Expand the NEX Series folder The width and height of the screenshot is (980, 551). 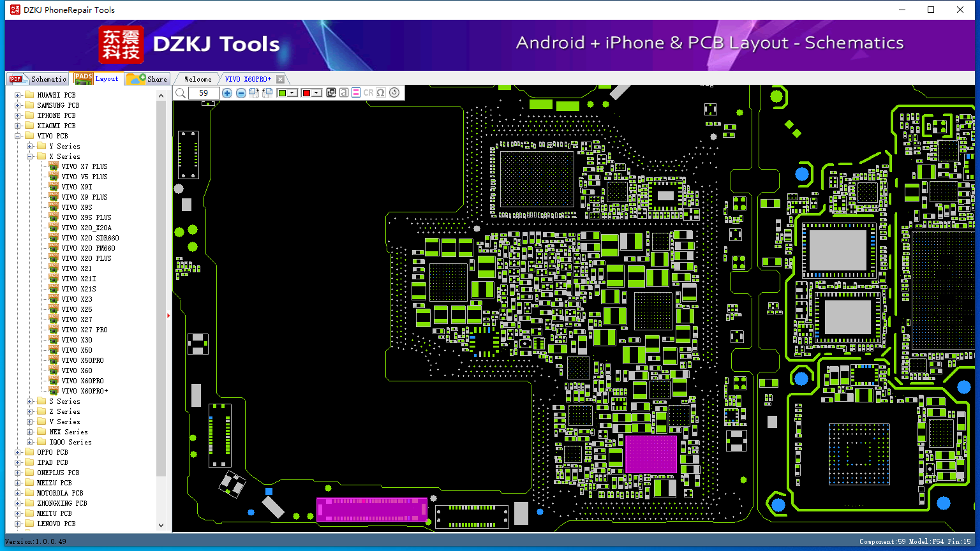[x=30, y=432]
